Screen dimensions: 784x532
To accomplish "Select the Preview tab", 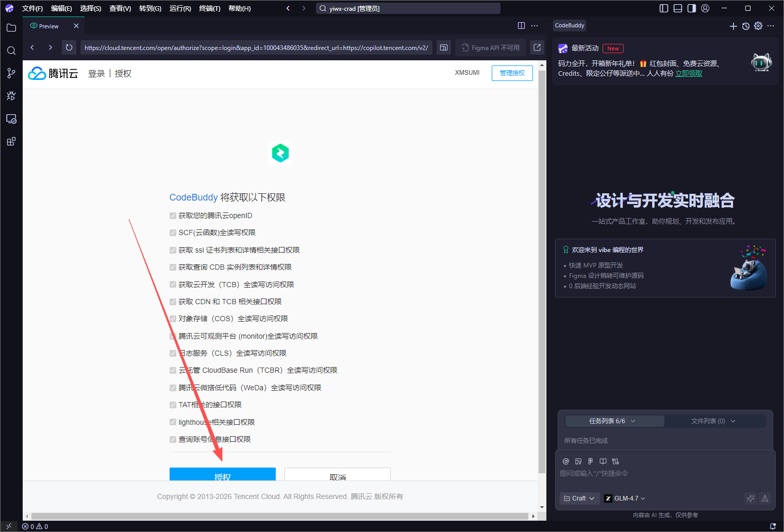I will click(49, 26).
